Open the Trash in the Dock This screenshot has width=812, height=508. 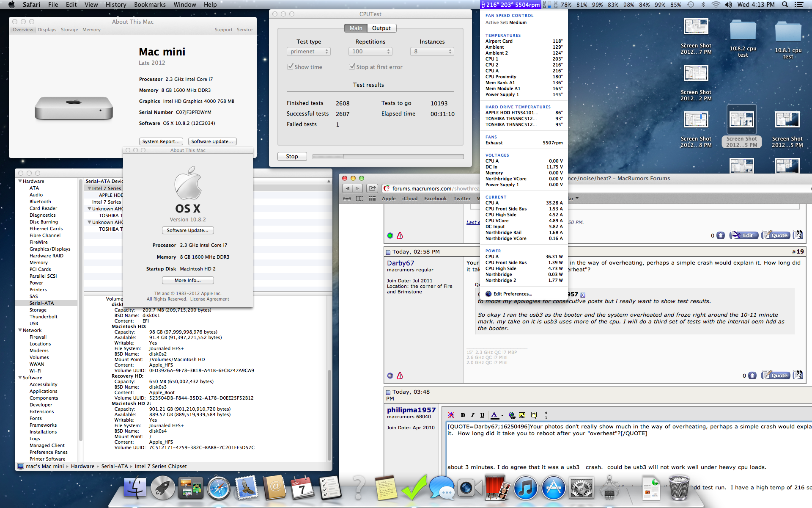click(679, 488)
